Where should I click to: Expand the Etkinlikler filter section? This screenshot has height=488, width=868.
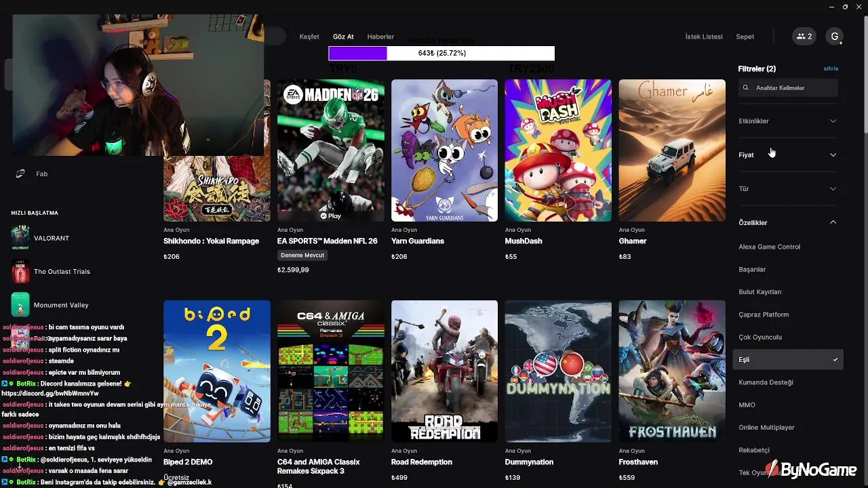pos(788,121)
